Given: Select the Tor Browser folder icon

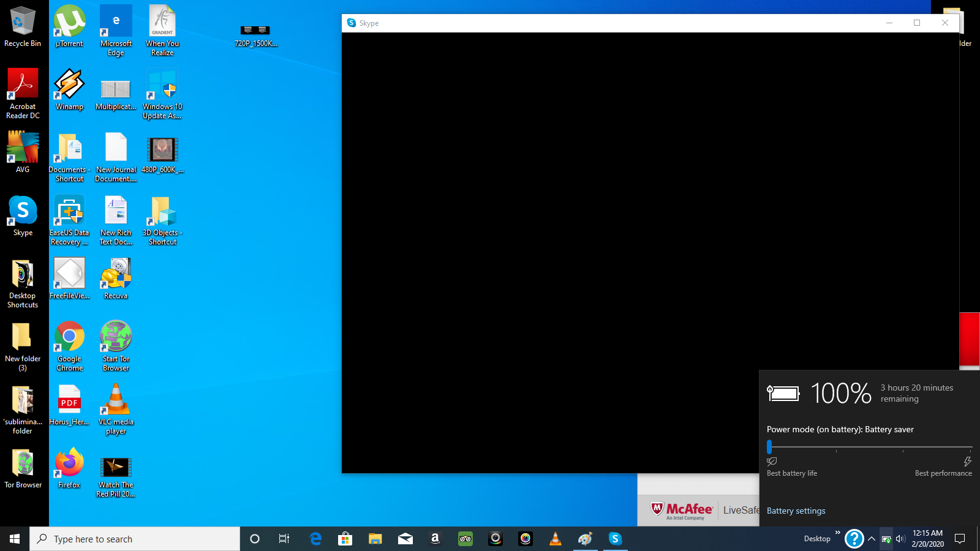Looking at the screenshot, I should [x=23, y=468].
